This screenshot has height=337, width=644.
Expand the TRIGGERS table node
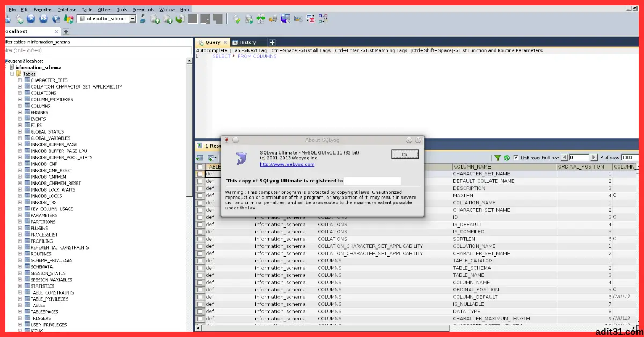click(x=20, y=318)
